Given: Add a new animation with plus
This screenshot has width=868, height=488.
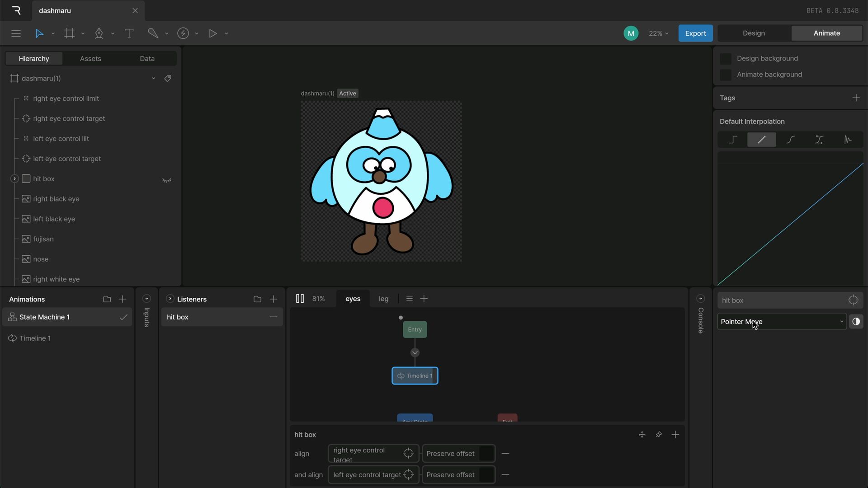Looking at the screenshot, I should [x=123, y=299].
